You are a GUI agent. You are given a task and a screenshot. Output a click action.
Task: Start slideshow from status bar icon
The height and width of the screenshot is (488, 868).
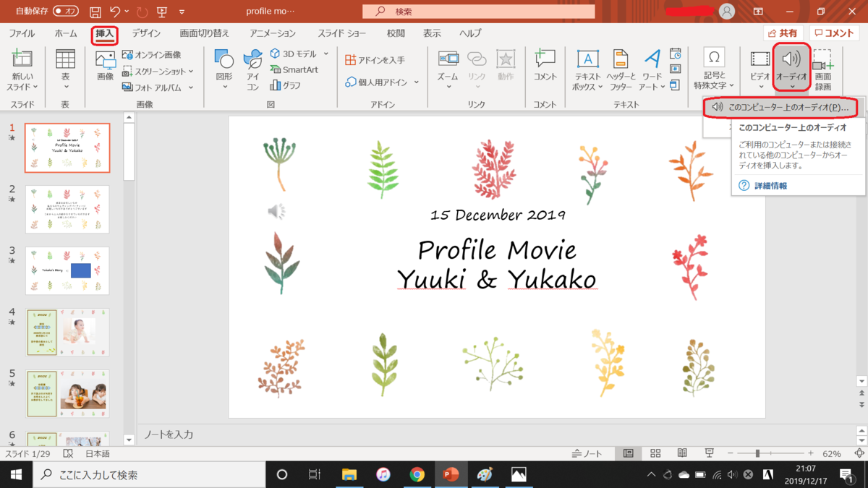[710, 453]
